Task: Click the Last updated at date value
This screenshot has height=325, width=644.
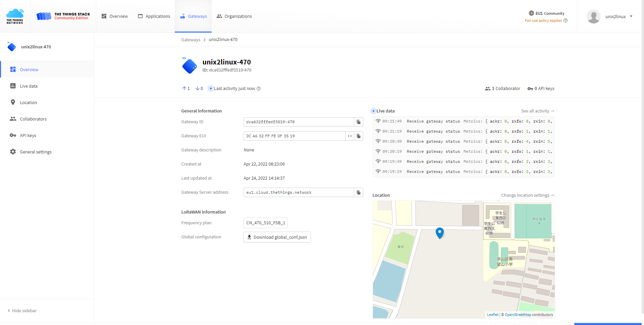Action: point(264,178)
